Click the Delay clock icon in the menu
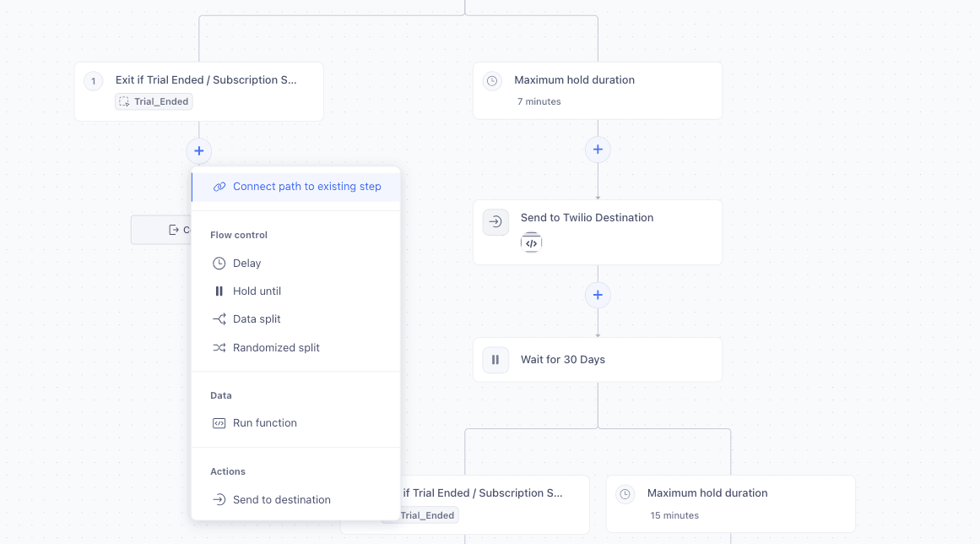Screen dimensions: 980x544 coord(219,263)
